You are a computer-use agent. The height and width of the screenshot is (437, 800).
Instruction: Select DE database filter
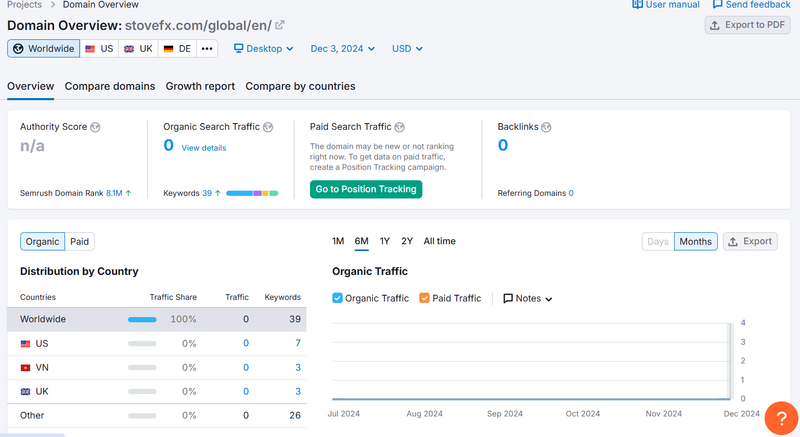tap(177, 48)
